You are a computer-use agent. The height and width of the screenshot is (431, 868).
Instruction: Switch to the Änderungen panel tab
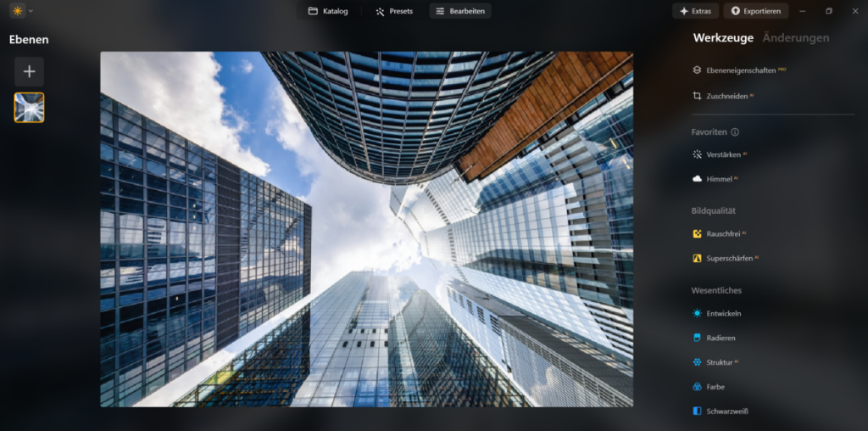[x=795, y=37]
